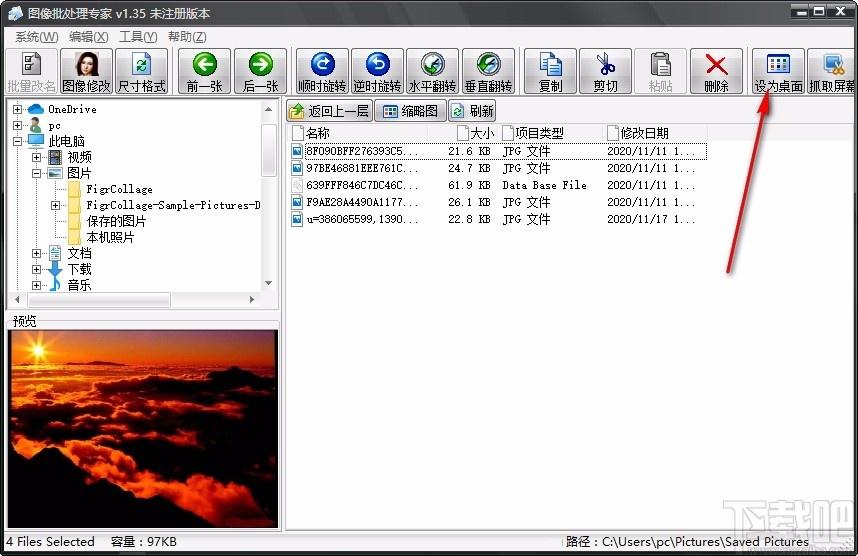Viewport: 858px width, 556px height.
Task: Sort by 名称 column header
Action: 358,133
